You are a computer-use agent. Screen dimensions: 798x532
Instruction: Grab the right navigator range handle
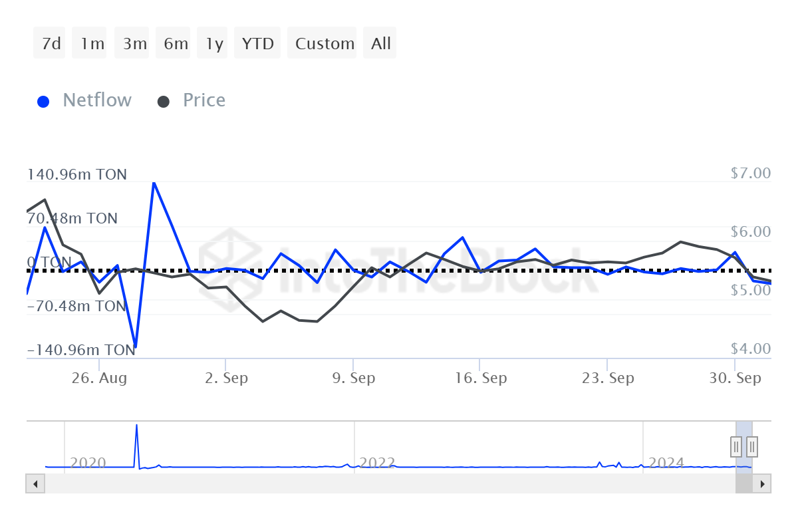(752, 446)
